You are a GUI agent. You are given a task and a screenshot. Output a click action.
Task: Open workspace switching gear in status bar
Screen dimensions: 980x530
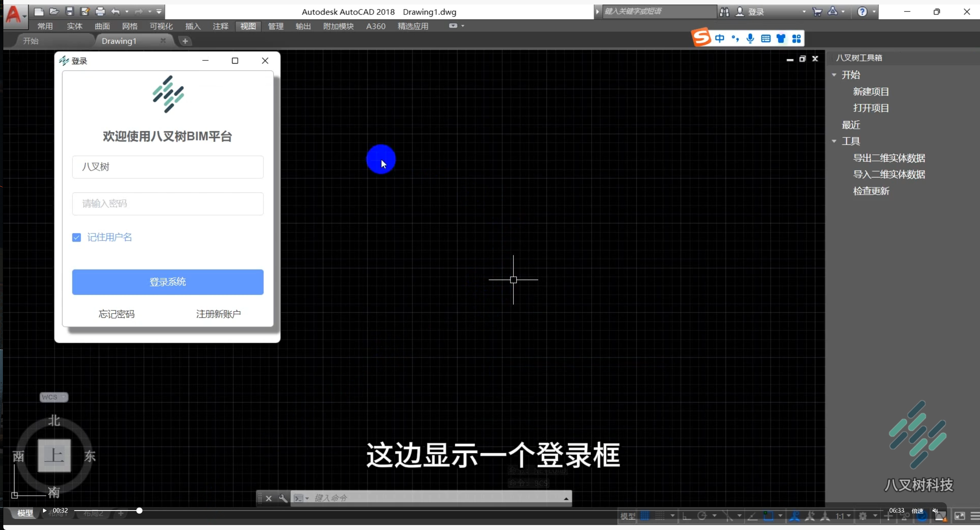pos(863,516)
